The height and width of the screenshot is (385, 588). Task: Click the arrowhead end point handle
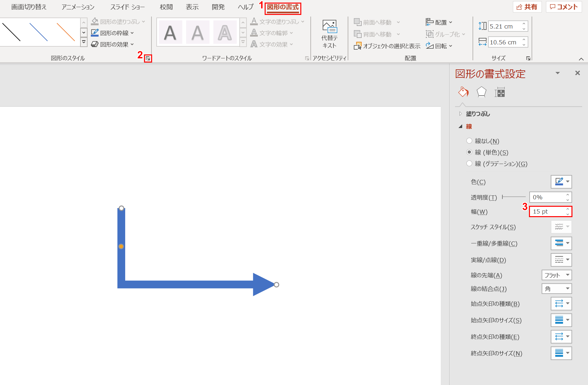(x=276, y=285)
